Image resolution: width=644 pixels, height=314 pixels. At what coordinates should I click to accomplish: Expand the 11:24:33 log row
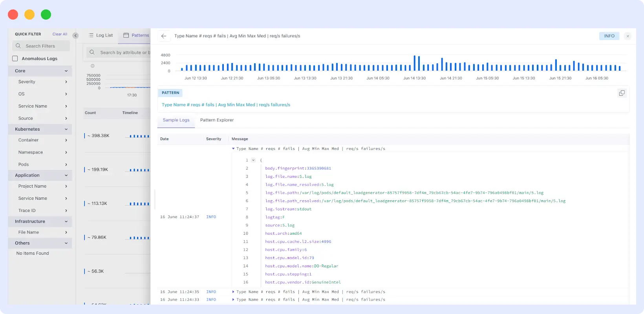pyautogui.click(x=233, y=299)
